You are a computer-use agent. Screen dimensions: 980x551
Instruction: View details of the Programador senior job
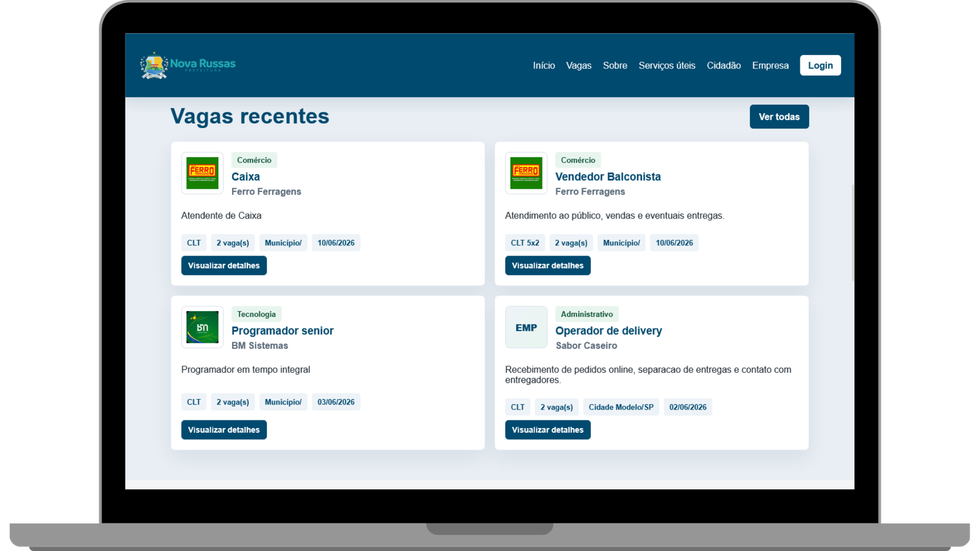coord(224,430)
